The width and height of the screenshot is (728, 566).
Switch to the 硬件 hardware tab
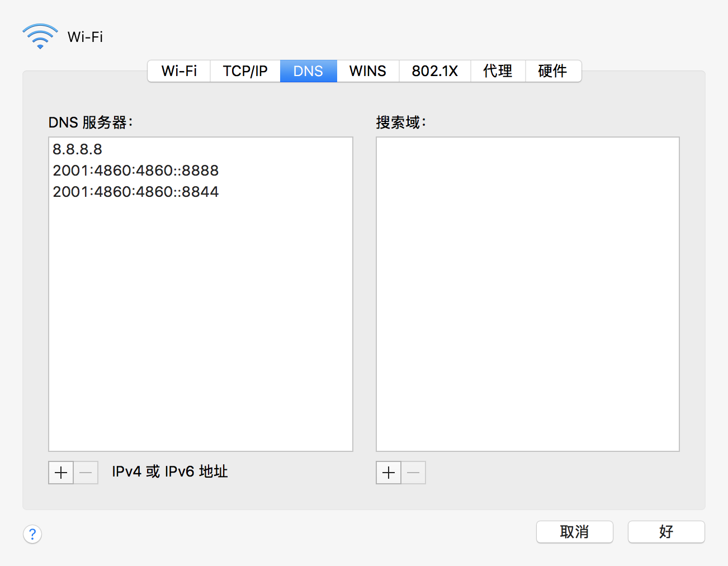click(553, 71)
